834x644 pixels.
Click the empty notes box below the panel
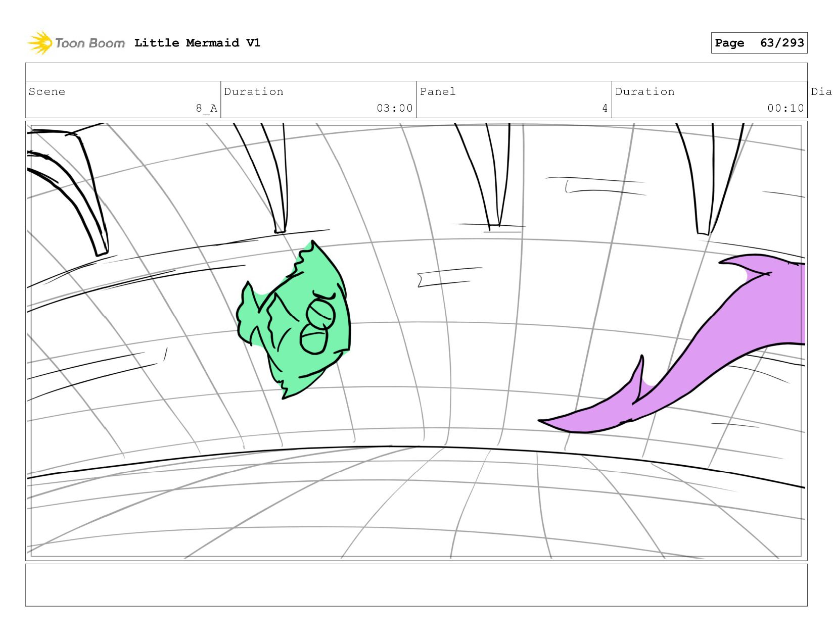click(x=416, y=585)
